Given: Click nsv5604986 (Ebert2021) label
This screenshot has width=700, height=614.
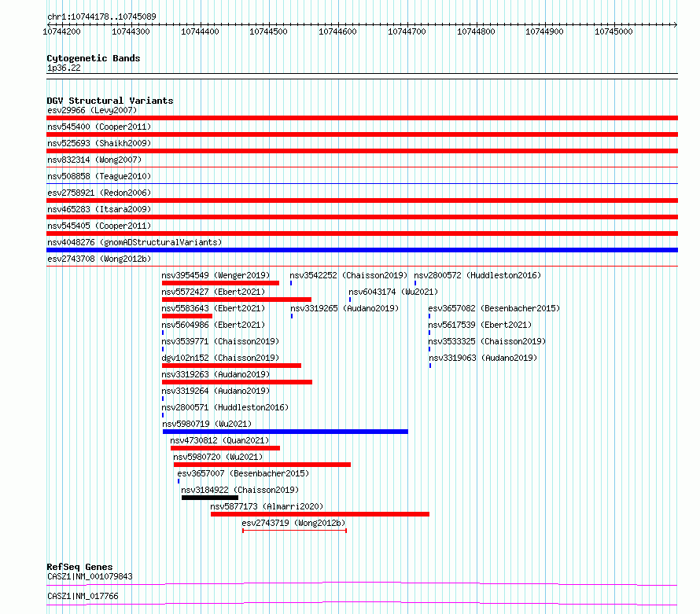Looking at the screenshot, I should [x=213, y=325].
